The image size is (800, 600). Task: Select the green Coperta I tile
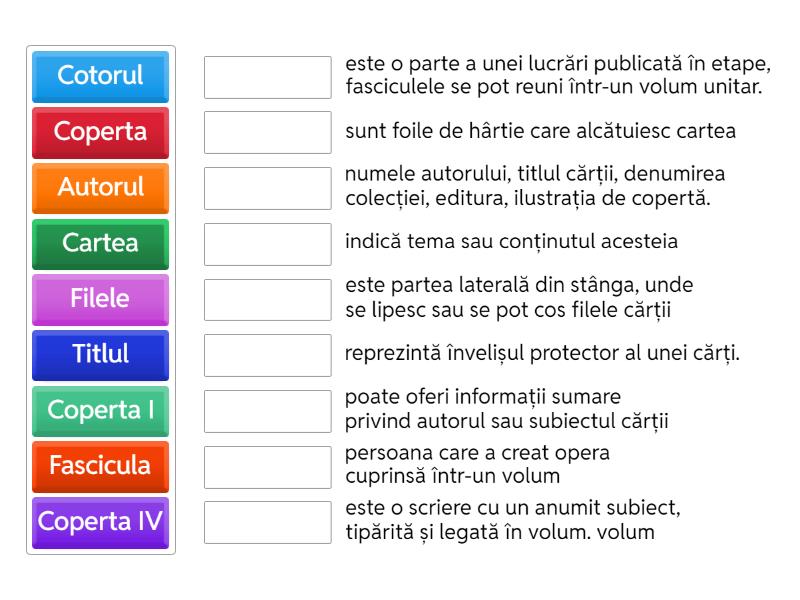(x=100, y=410)
